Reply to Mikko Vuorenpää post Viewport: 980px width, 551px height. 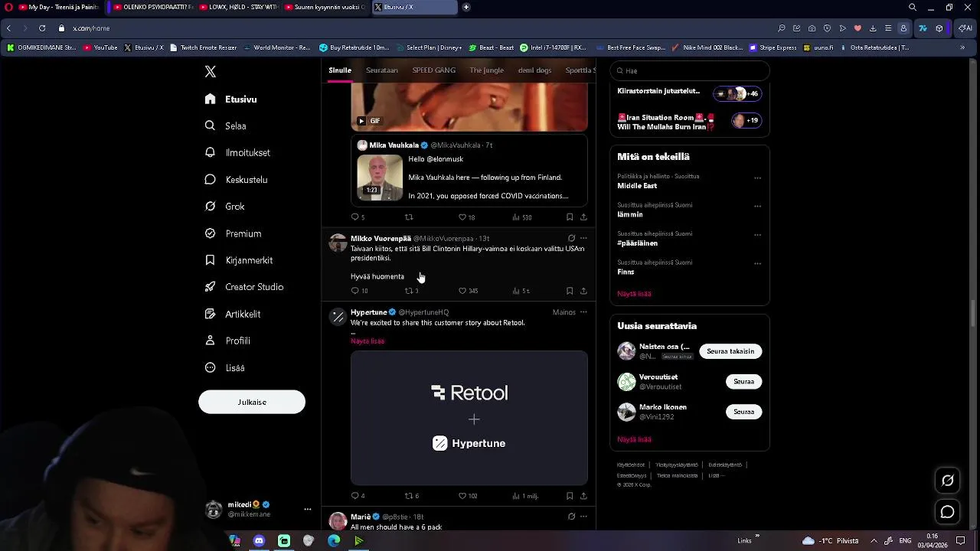(x=359, y=291)
